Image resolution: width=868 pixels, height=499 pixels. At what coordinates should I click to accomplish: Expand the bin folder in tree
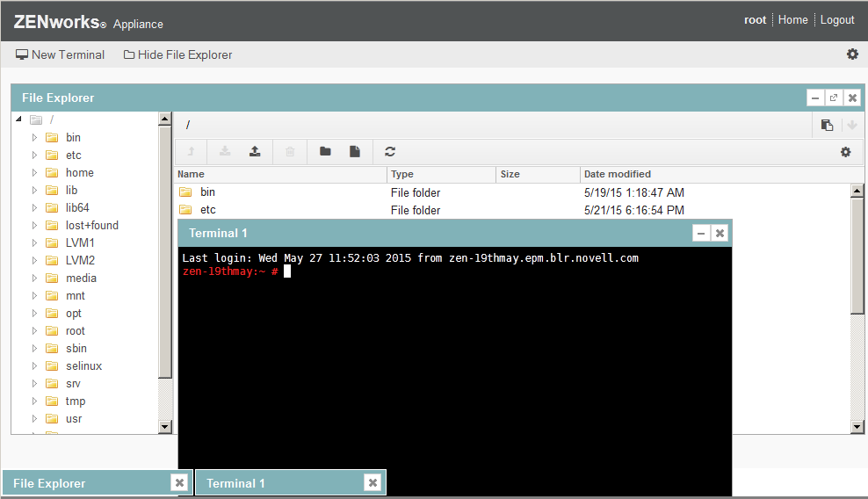(x=34, y=137)
